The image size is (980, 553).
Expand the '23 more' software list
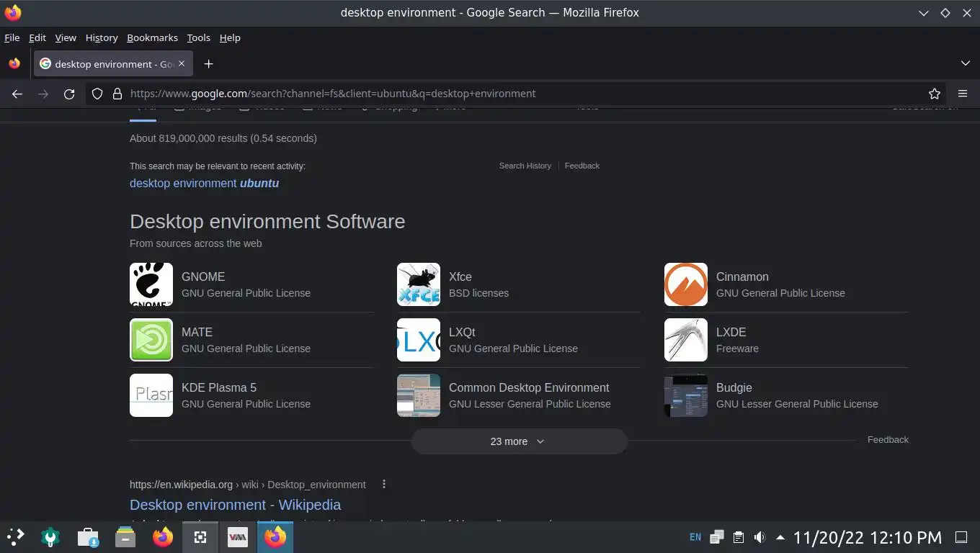coord(519,441)
